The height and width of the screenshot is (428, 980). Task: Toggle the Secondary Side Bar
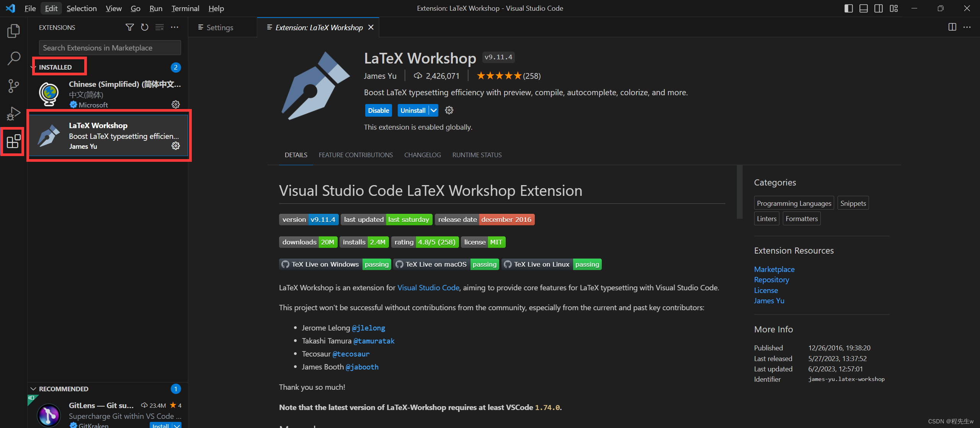879,8
